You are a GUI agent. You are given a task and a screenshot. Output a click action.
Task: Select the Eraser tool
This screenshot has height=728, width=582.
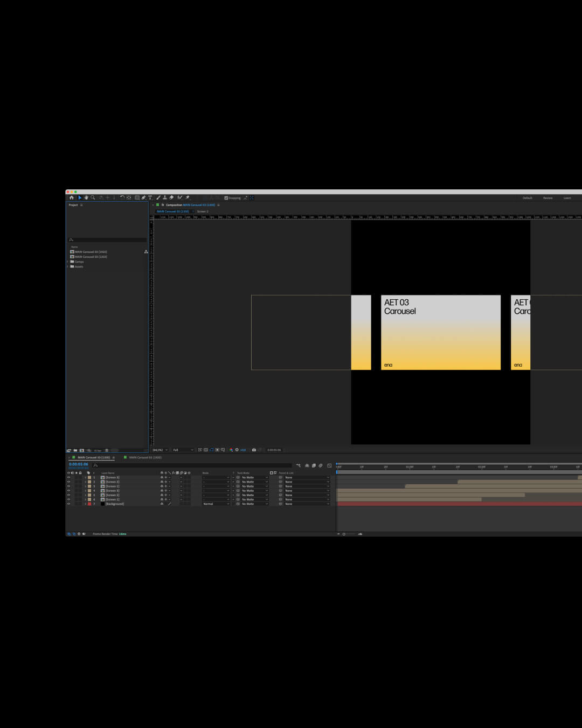(171, 197)
